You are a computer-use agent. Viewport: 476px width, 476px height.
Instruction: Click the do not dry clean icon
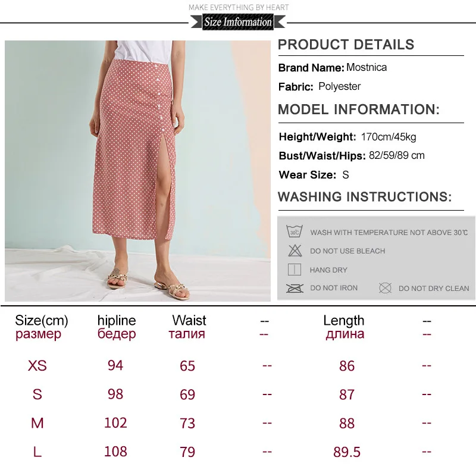385,288
